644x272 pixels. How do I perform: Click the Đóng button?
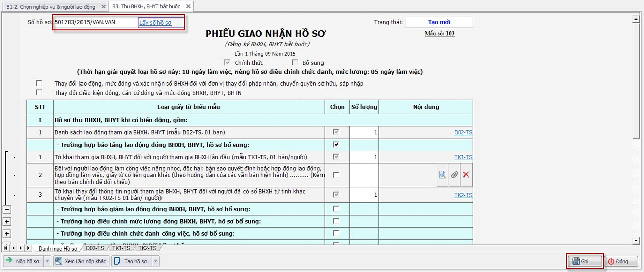tap(621, 261)
